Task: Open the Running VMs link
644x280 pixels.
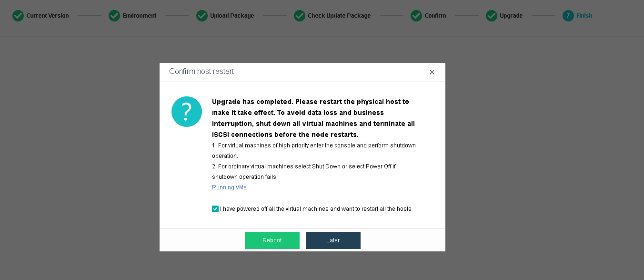Action: [229, 187]
